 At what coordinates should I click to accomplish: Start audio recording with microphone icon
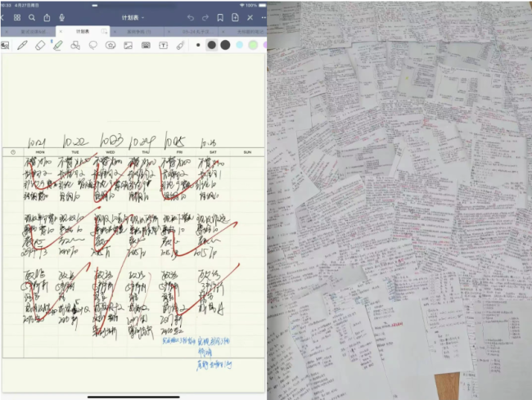pyautogui.click(x=61, y=18)
